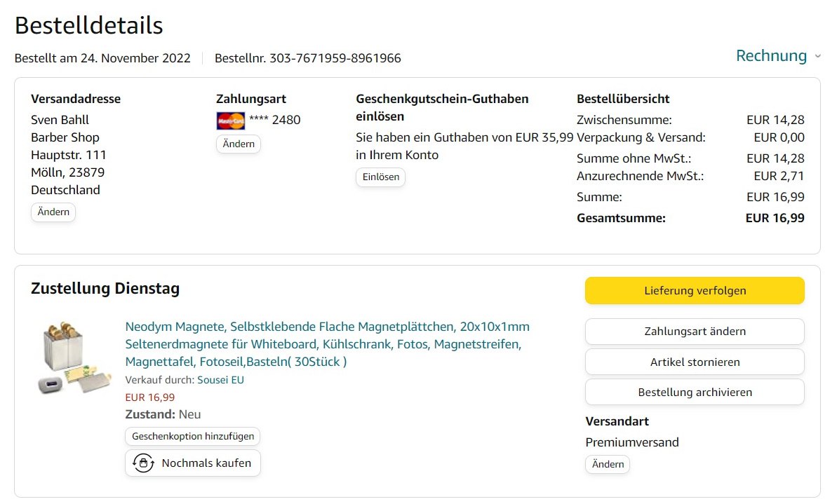Image resolution: width=837 pixels, height=504 pixels.
Task: Expand the Rechnung dropdown chevron
Action: [817, 56]
